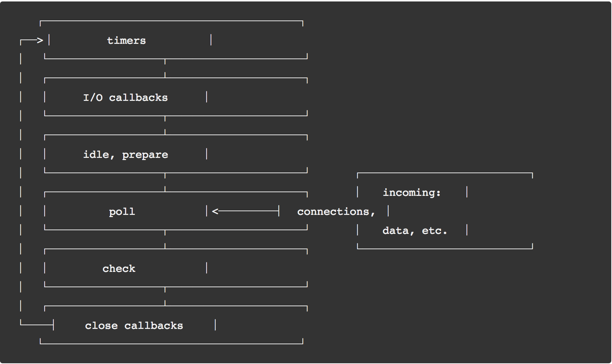The width and height of the screenshot is (612, 364).
Task: Select the "connections," text
Action: tap(336, 212)
